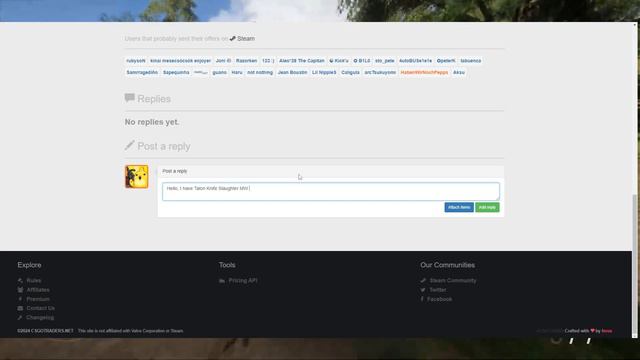640x360 pixels.
Task: Click the Twitter bird icon
Action: 423,290
